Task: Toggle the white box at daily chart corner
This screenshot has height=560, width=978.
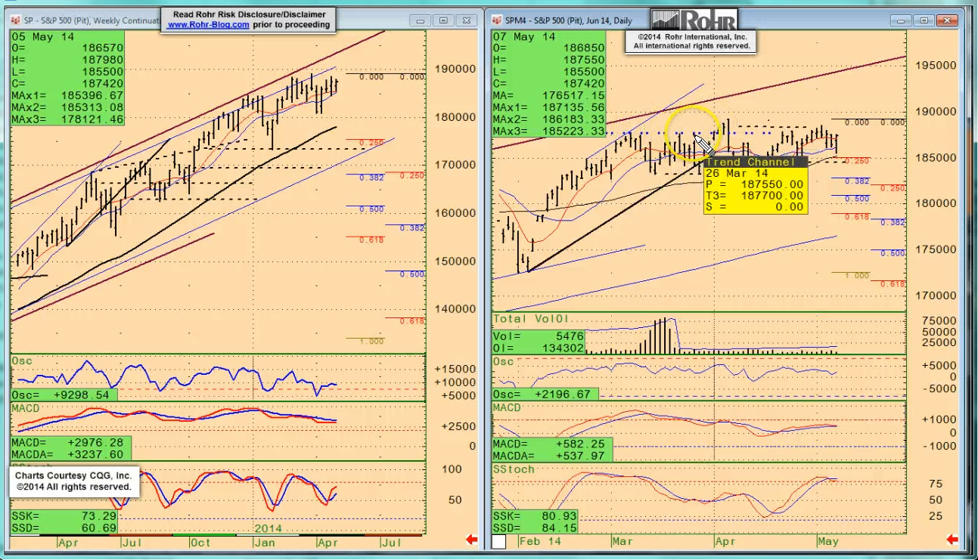Action: [x=499, y=541]
